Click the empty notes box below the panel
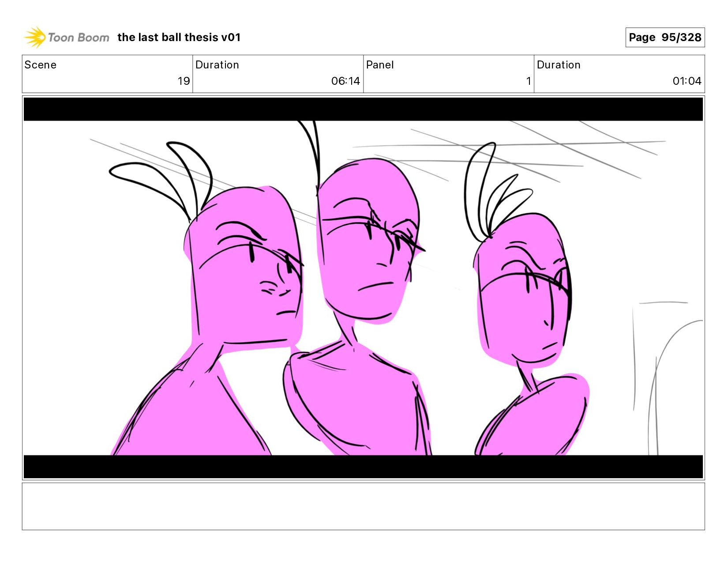 point(363,506)
